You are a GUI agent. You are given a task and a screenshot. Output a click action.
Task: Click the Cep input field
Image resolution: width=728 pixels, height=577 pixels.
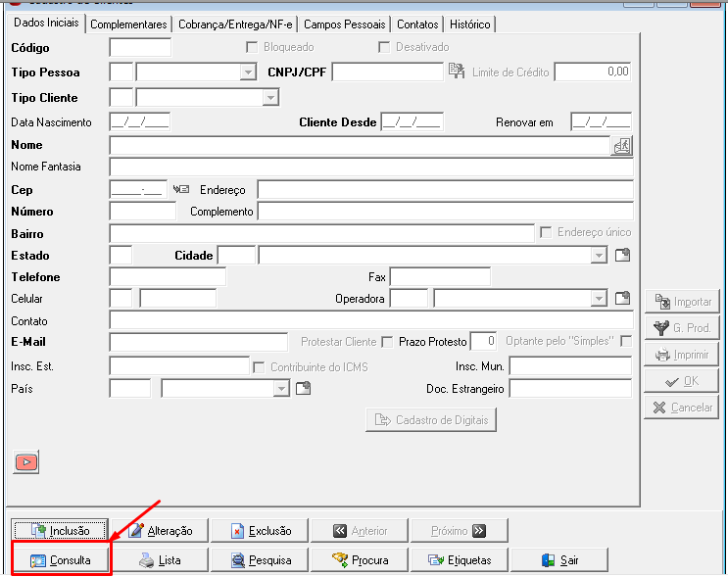(x=138, y=189)
